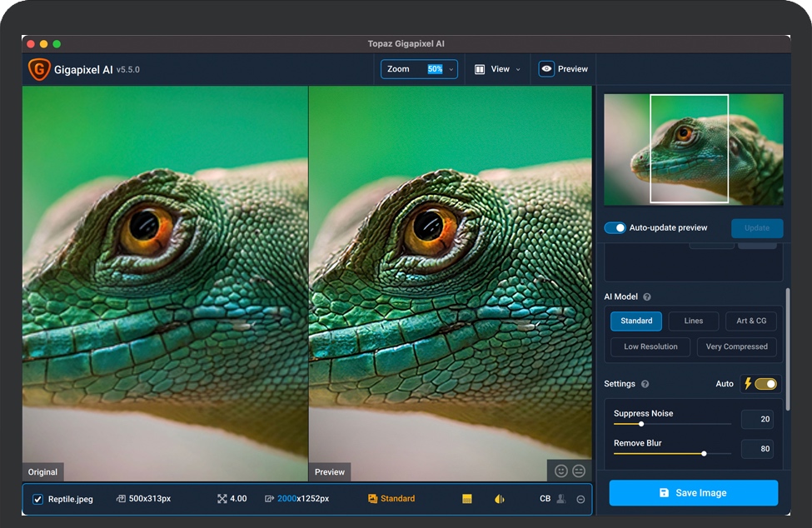Screen dimensions: 812x528
Task: Click the Gigapixel AI logo icon
Action: pyautogui.click(x=39, y=70)
